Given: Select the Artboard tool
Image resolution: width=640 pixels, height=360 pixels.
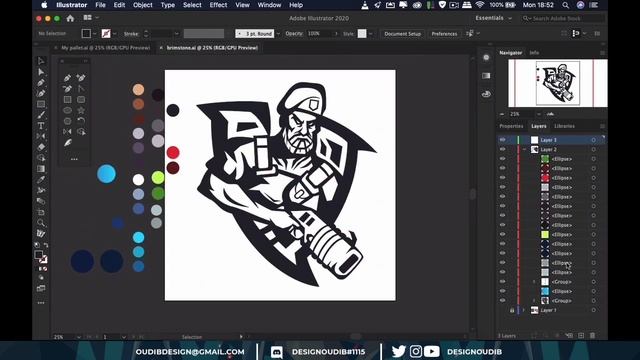Looking at the screenshot, I should pos(41,212).
